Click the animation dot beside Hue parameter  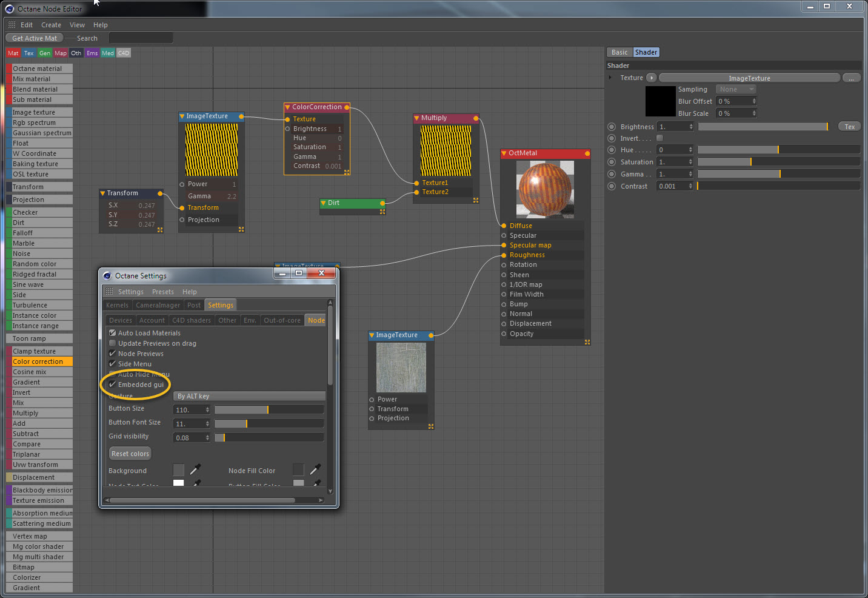[x=612, y=150]
